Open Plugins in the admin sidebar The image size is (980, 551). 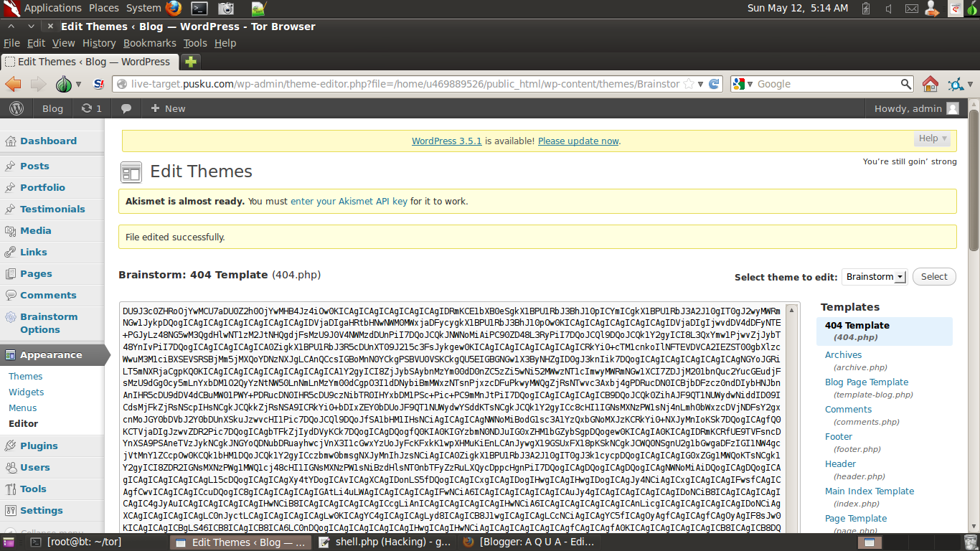click(x=39, y=446)
